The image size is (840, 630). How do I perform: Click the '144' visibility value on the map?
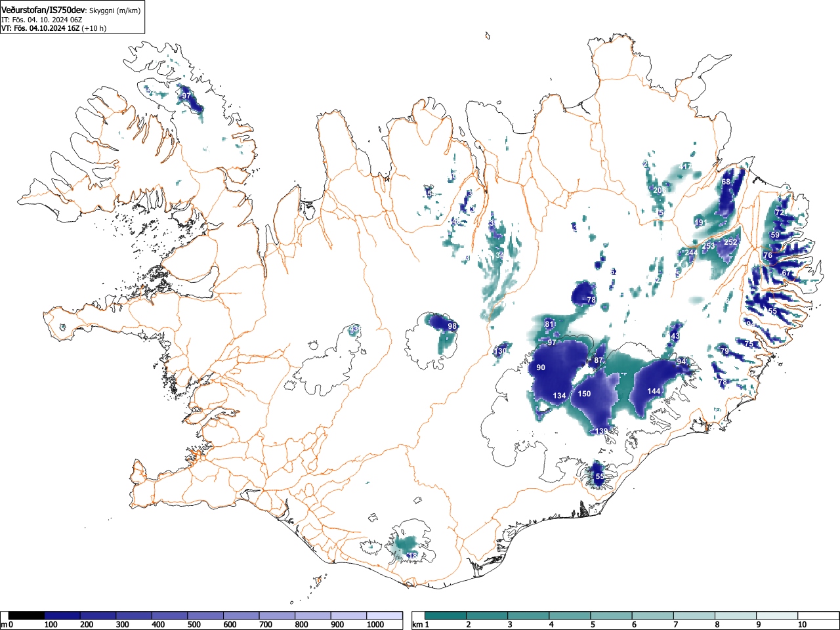point(654,391)
